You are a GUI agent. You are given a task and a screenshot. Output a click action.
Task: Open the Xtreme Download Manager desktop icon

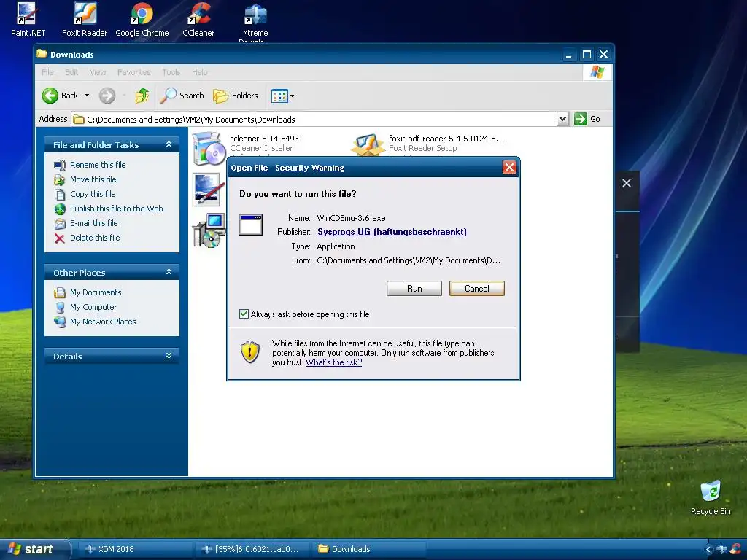tap(255, 21)
